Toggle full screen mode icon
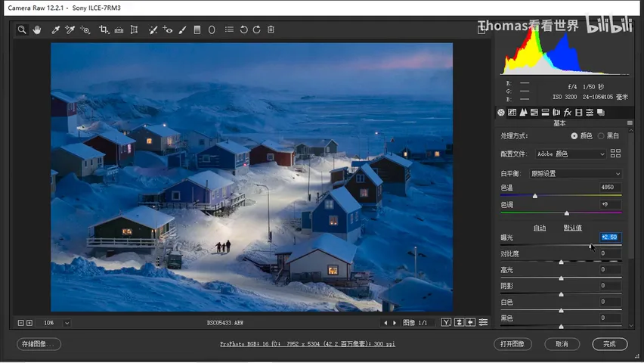 [x=481, y=29]
